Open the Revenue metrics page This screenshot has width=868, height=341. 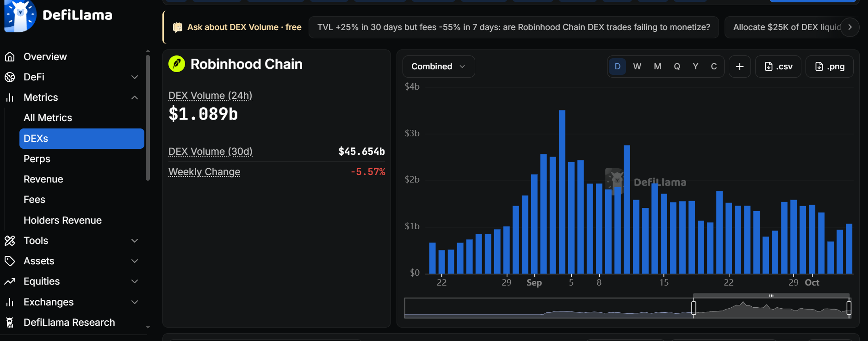82,179
